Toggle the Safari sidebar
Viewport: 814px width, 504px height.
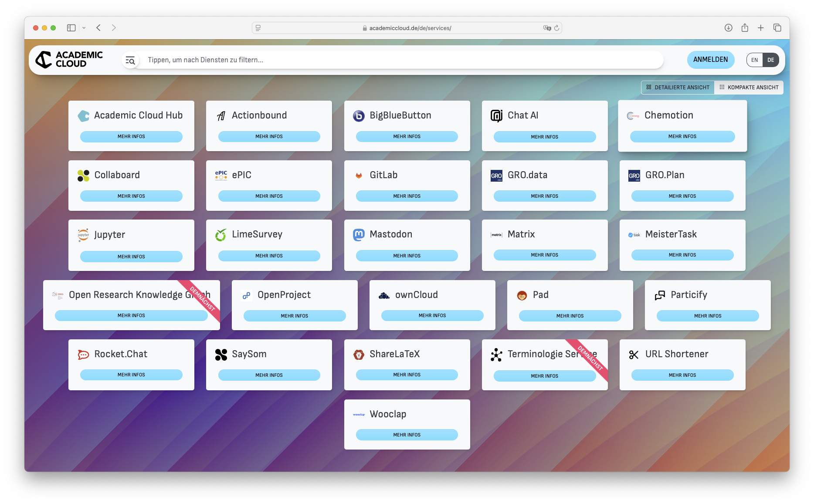click(70, 27)
